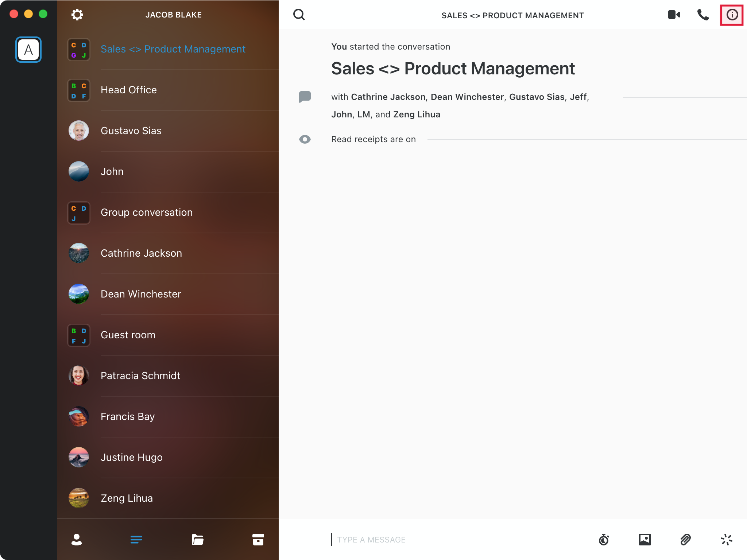Click You started the conversation text
Screen dimensions: 747x560
(391, 47)
